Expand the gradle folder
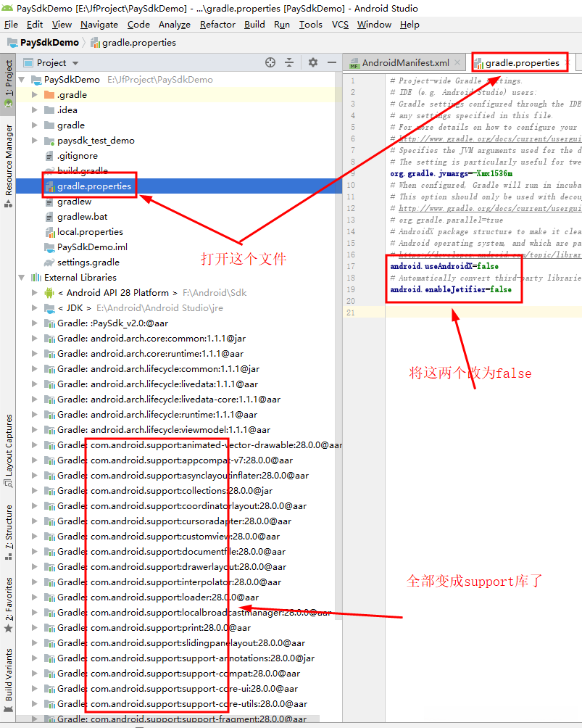The width and height of the screenshot is (582, 728). coord(34,125)
